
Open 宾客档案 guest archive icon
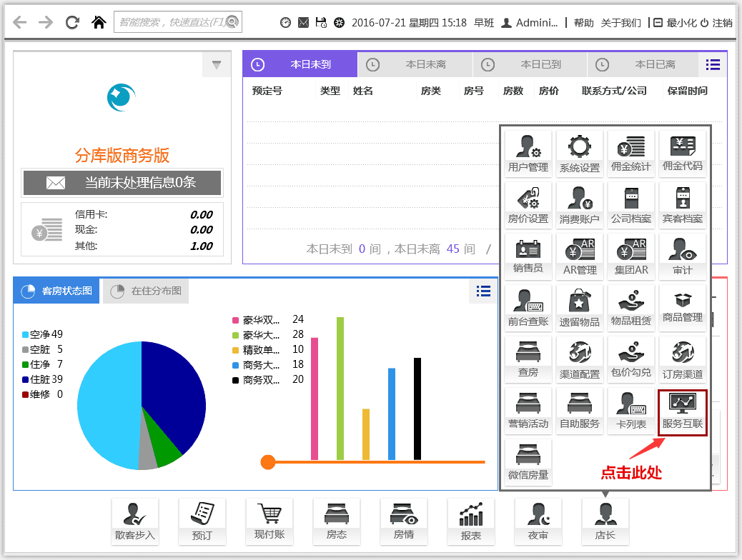[683, 206]
